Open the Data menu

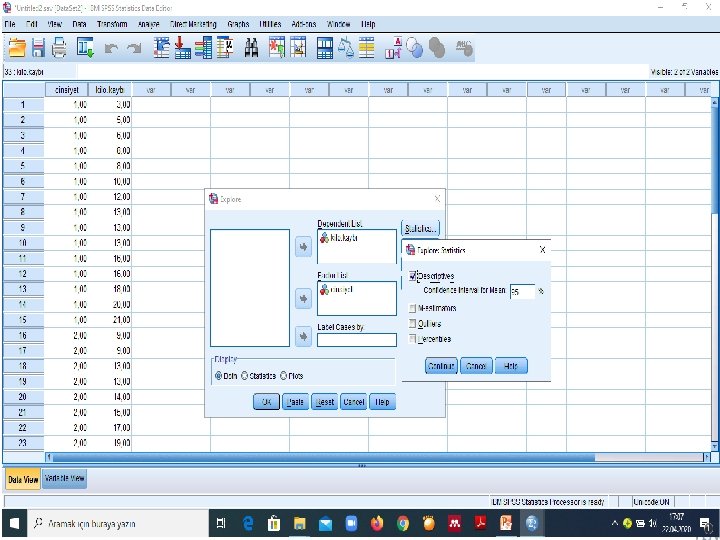(x=79, y=24)
